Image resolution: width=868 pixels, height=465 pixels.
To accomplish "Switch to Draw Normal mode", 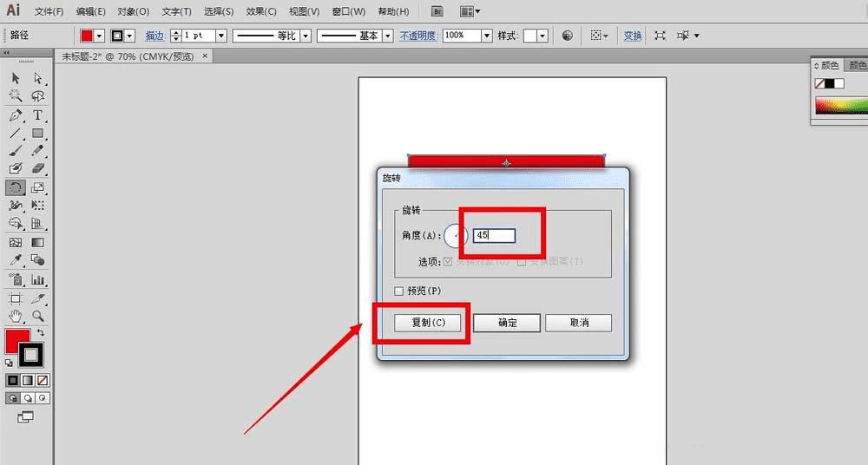I will (x=13, y=398).
